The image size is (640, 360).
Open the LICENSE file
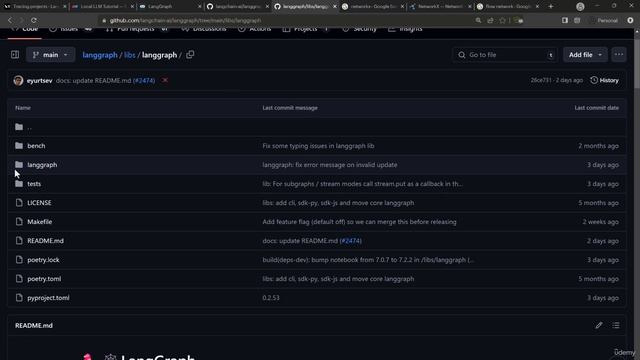(x=39, y=203)
